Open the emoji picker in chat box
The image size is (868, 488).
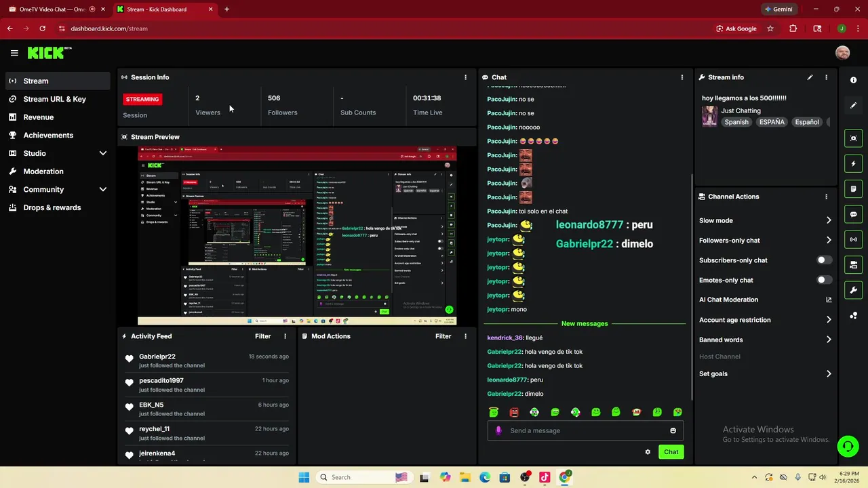pyautogui.click(x=673, y=430)
